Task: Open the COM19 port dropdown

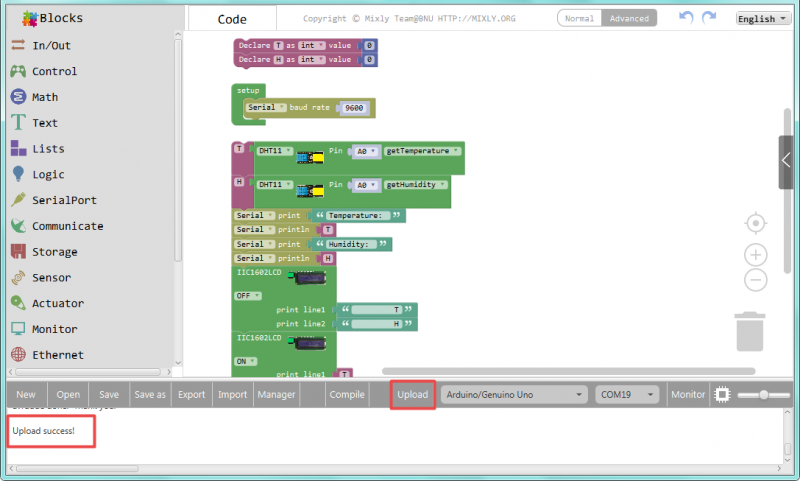Action: (628, 395)
